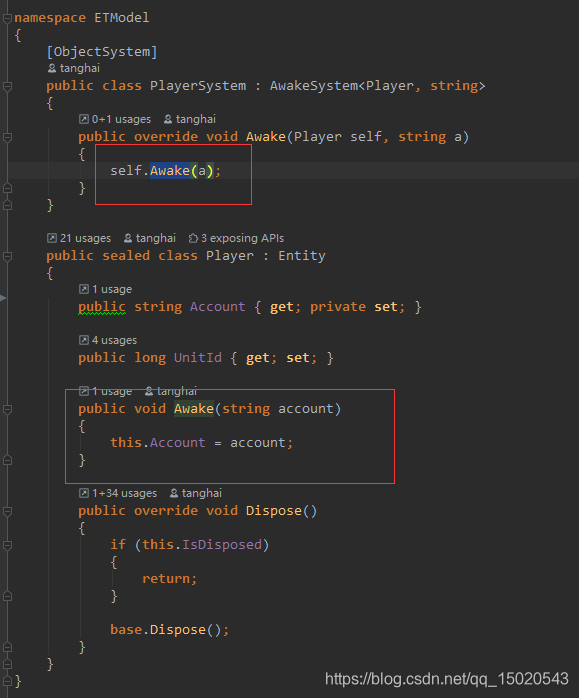Click Dispose in 'public override void Dispose()'
The height and width of the screenshot is (698, 579).
click(x=274, y=511)
